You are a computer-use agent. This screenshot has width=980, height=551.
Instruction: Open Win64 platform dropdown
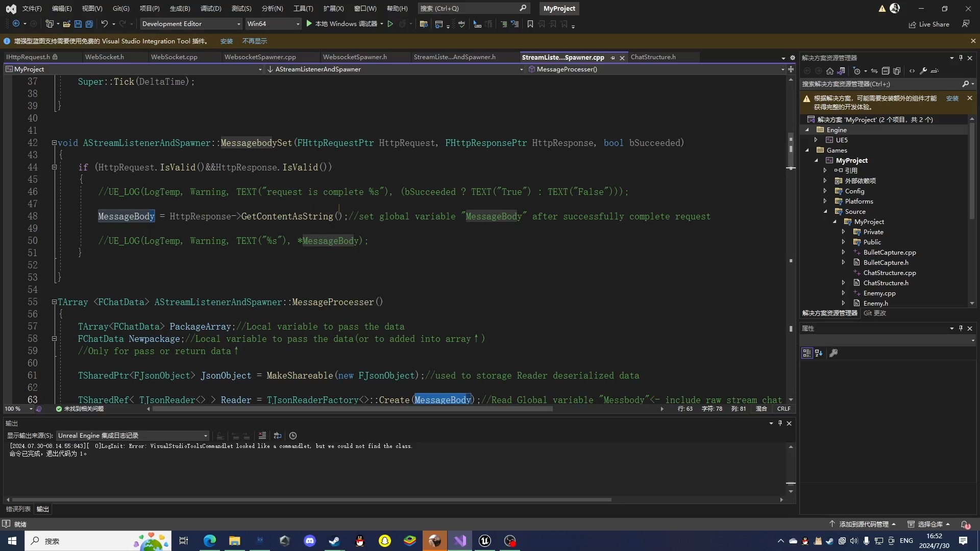coord(274,24)
